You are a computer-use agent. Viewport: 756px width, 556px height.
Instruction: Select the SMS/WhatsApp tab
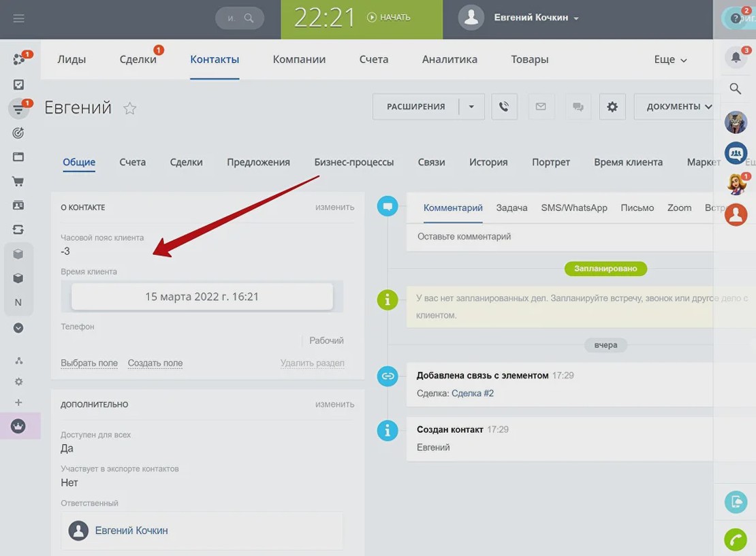[x=574, y=208]
